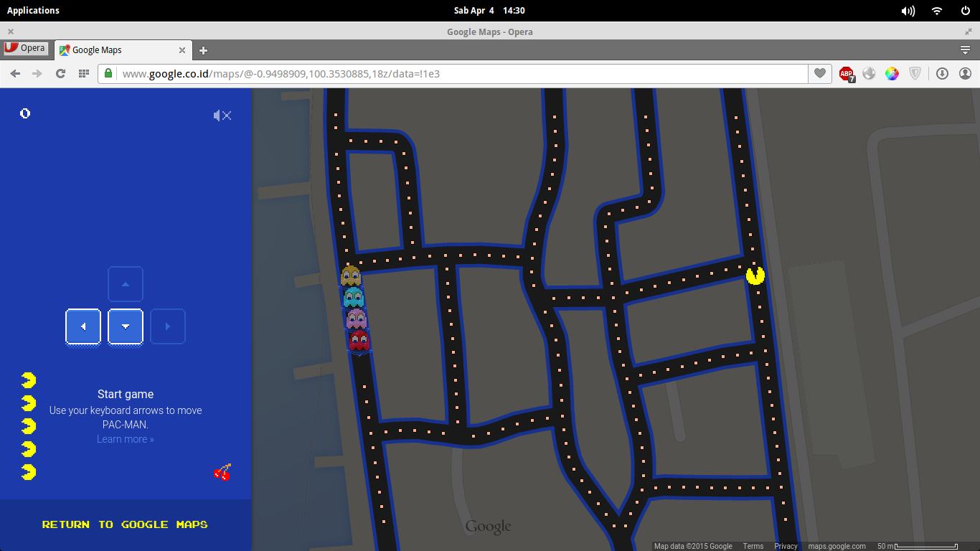The image size is (980, 551).
Task: Open the power session icon
Action: point(966,11)
